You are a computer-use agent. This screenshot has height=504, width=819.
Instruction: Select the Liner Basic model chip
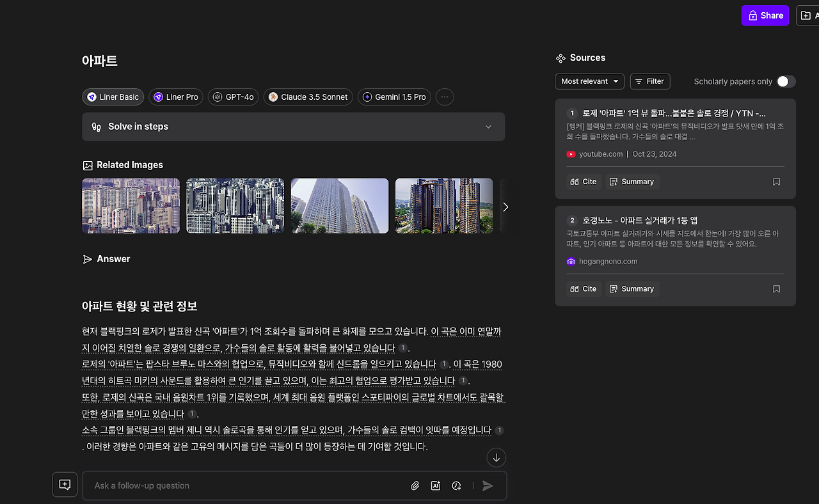[113, 97]
